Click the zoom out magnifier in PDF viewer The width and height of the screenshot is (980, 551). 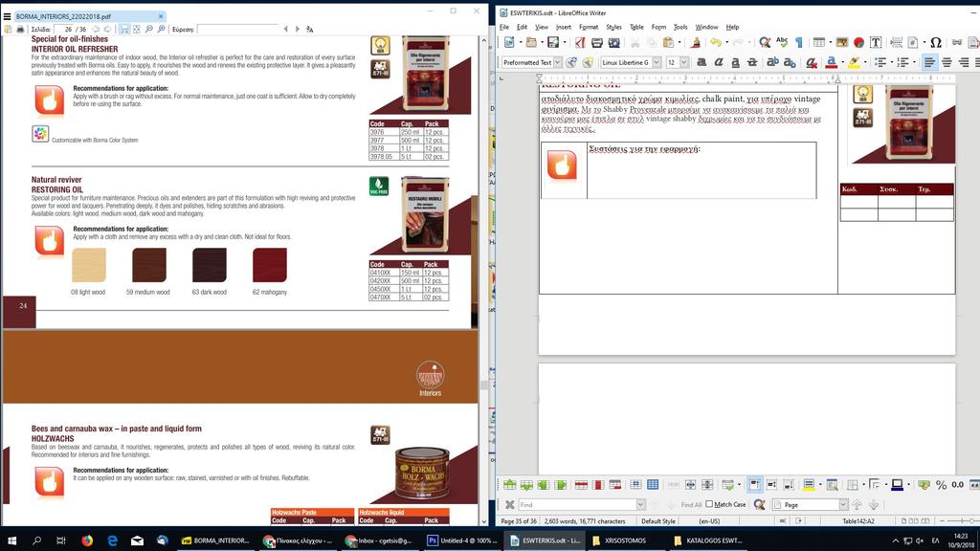[148, 30]
